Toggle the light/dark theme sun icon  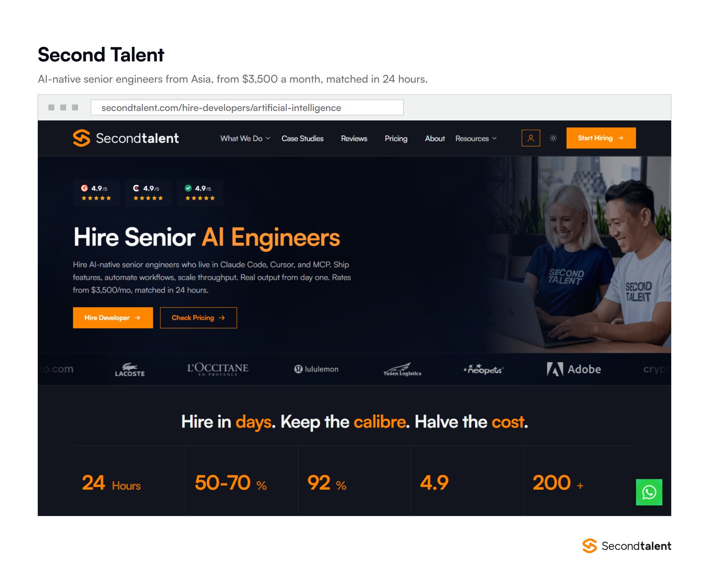pos(553,138)
